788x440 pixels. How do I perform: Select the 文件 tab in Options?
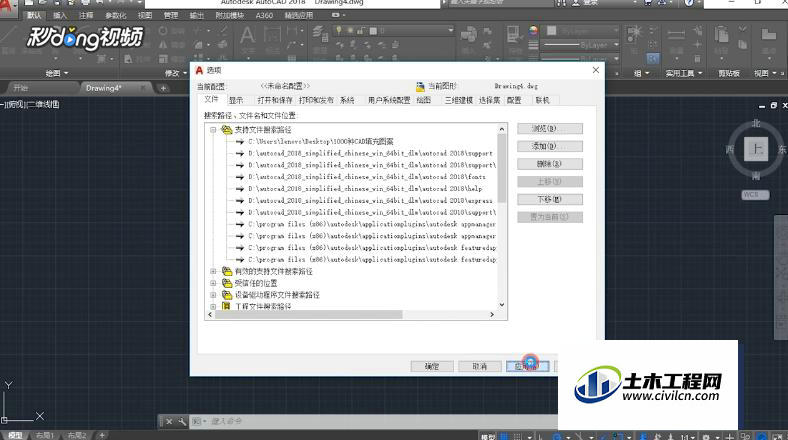pos(211,99)
